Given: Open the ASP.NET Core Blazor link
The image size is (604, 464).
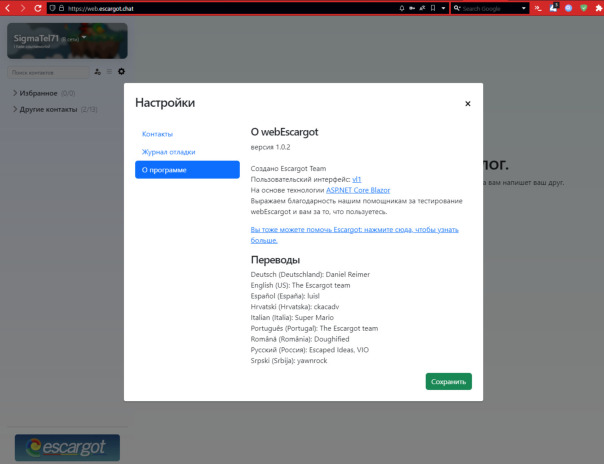Looking at the screenshot, I should (358, 190).
